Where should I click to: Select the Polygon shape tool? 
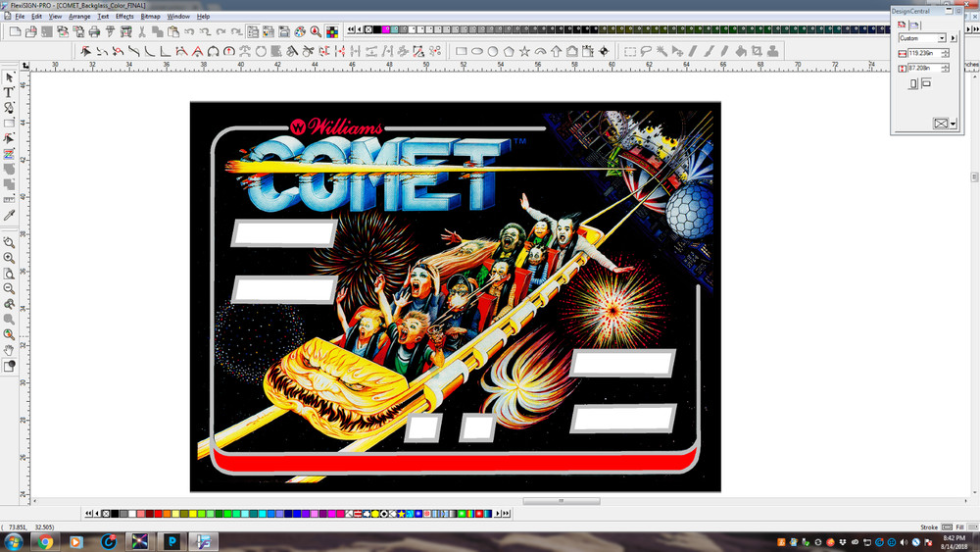click(509, 51)
